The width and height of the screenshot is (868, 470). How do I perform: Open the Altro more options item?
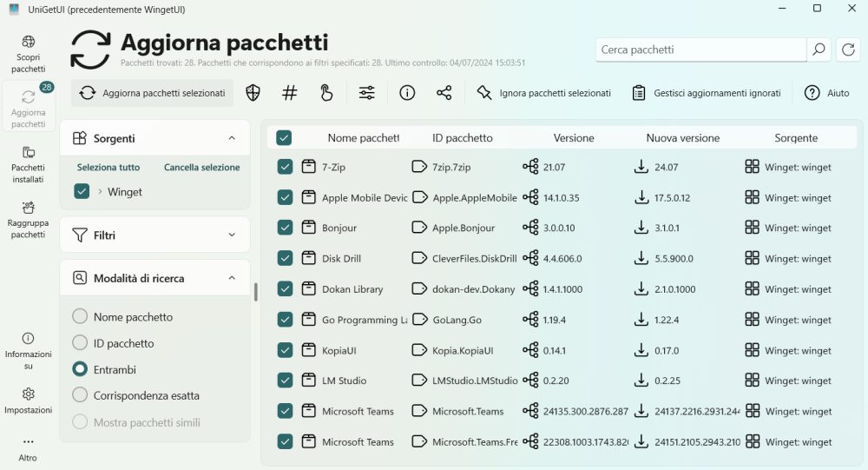coord(29,449)
